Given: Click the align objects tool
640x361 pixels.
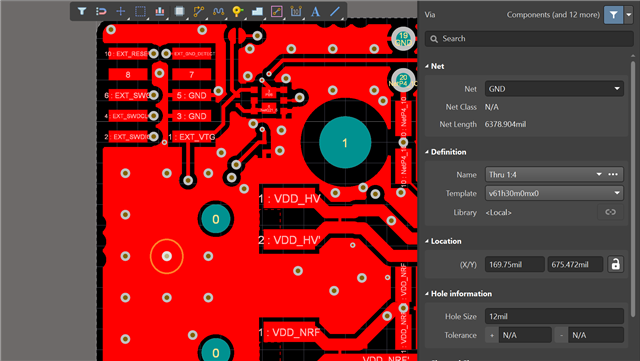Looking at the screenshot, I should point(160,11).
